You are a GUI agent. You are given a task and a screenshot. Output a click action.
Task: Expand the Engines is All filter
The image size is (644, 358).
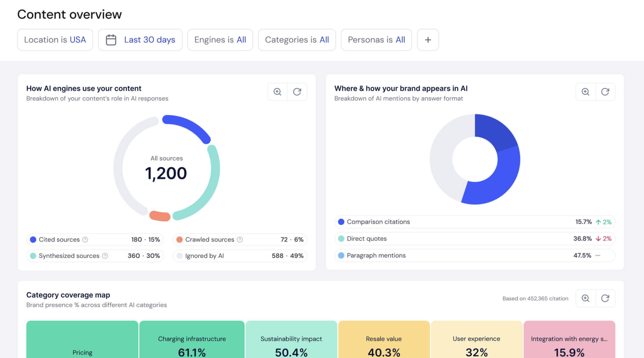click(x=220, y=40)
